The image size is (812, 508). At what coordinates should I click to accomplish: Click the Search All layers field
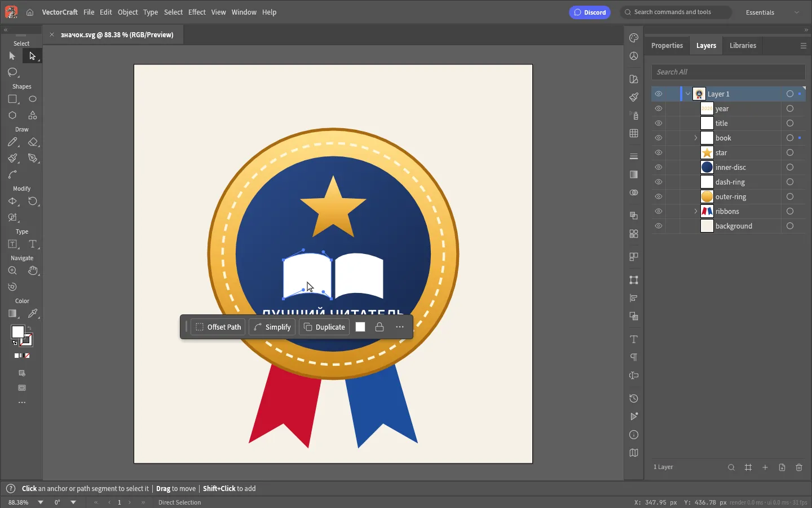(x=728, y=72)
